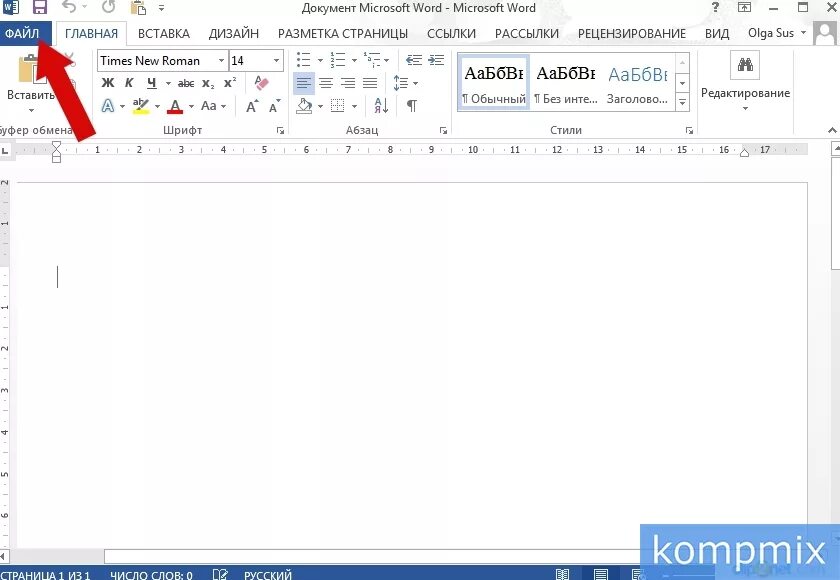The image size is (840, 580).
Task: Increase the paragraph indent
Action: click(x=436, y=60)
